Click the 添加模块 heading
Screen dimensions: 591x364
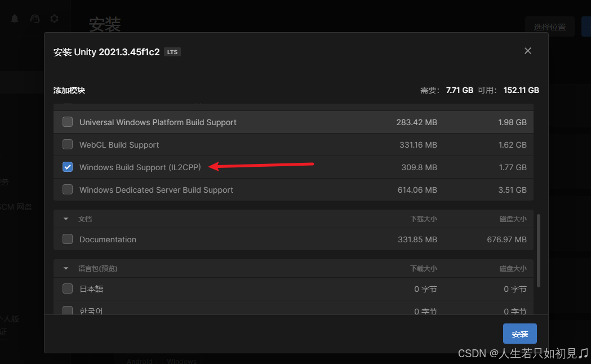coord(69,90)
